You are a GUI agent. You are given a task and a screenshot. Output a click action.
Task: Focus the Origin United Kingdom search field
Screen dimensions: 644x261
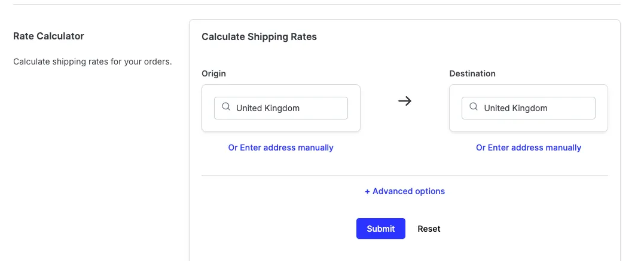click(281, 108)
